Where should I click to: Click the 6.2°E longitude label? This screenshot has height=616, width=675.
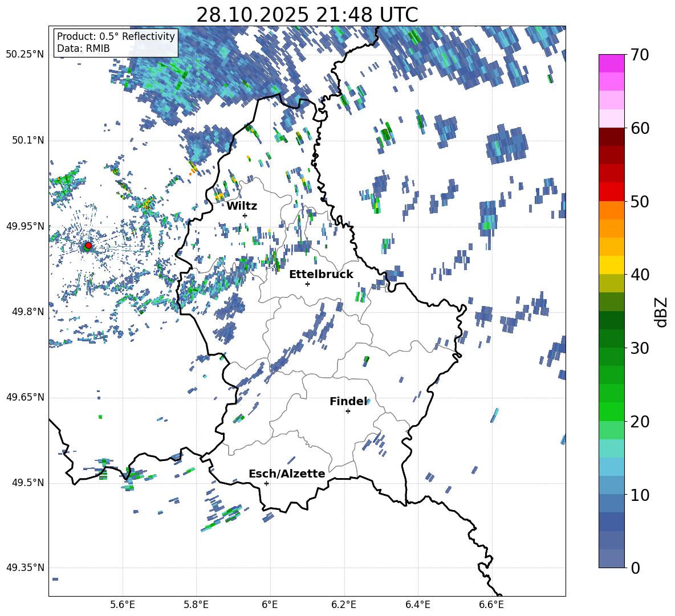coord(344,605)
